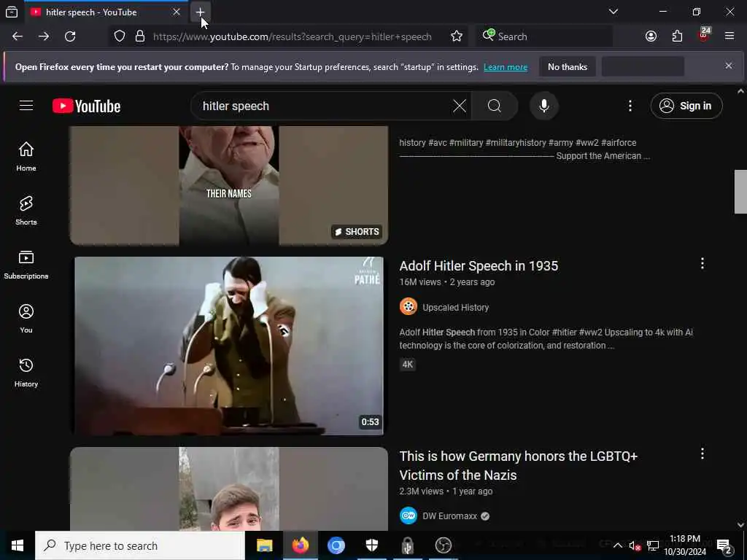The image size is (747, 560).
Task: Click the Firefox Search box
Action: pyautogui.click(x=544, y=36)
